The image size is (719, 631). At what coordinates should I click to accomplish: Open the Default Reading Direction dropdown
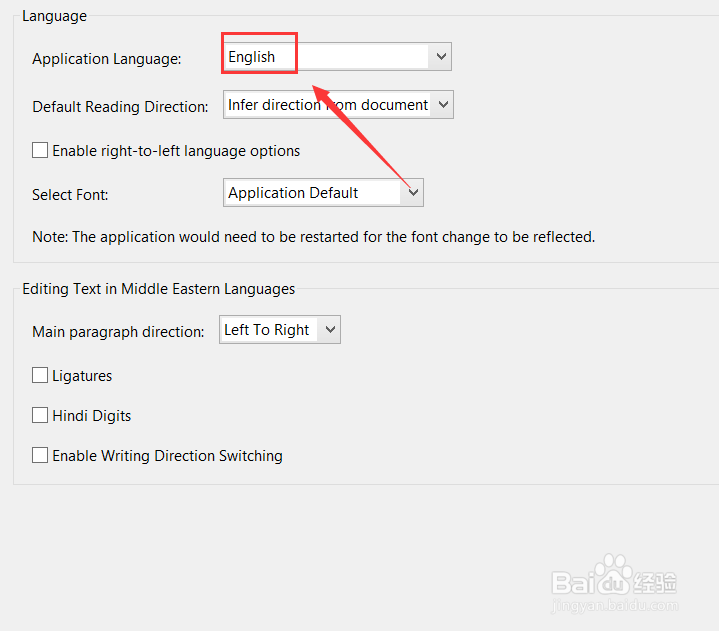click(338, 105)
